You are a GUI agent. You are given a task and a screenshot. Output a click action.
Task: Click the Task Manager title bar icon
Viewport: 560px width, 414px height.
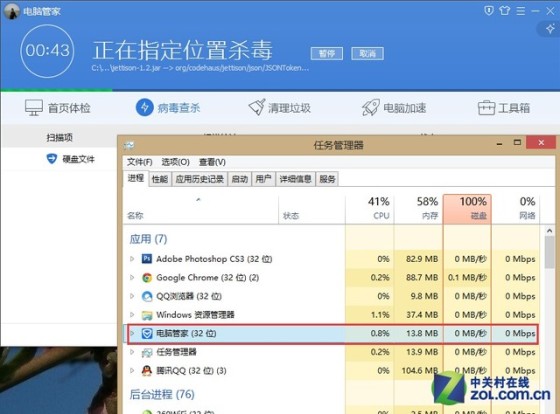129,145
